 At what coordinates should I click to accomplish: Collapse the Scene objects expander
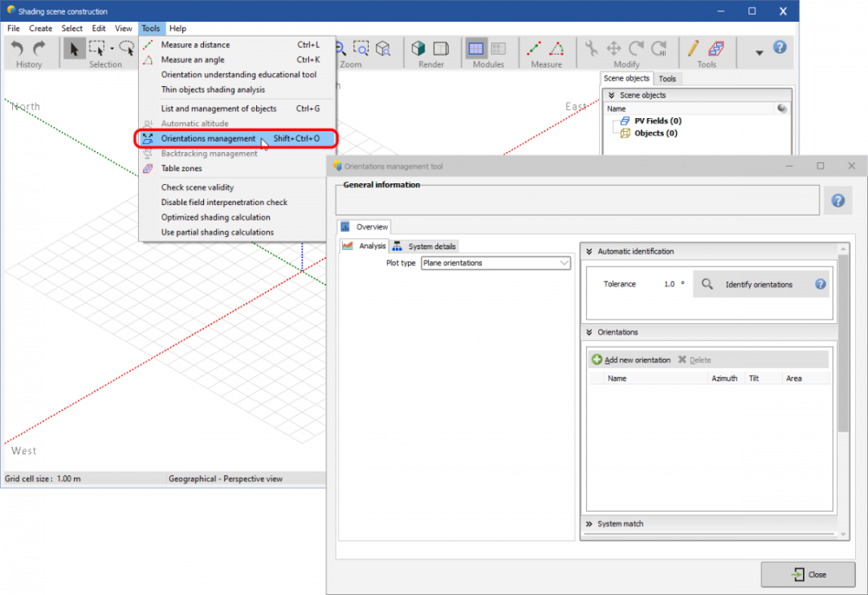point(611,96)
